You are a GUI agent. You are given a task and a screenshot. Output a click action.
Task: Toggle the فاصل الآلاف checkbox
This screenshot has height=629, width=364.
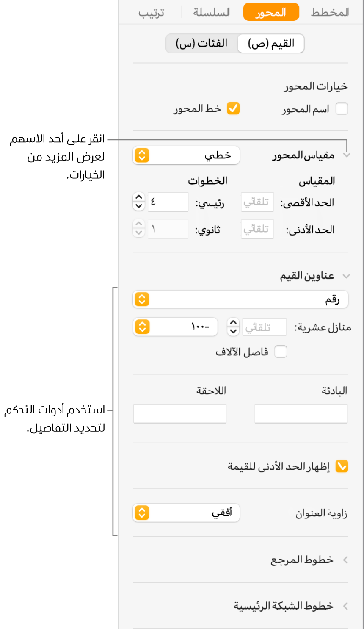click(x=281, y=352)
